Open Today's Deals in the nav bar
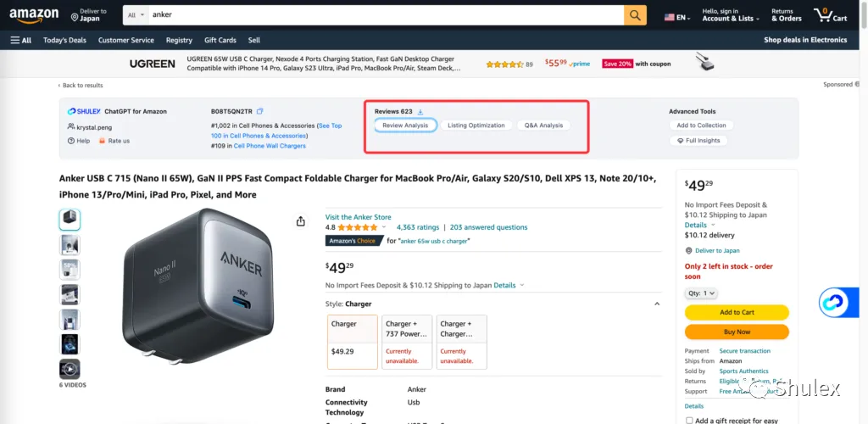The width and height of the screenshot is (868, 424). coord(64,40)
